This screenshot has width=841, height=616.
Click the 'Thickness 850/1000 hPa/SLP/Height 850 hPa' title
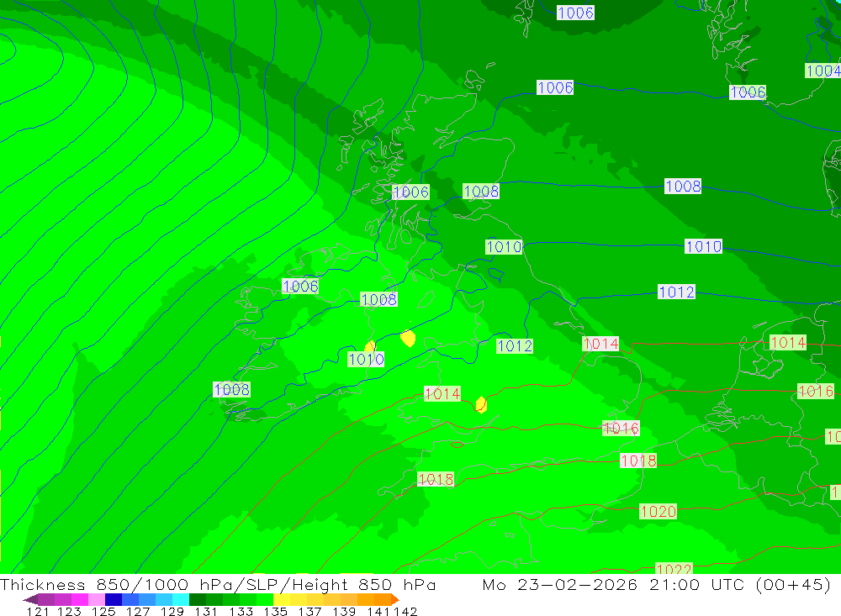tap(218, 584)
